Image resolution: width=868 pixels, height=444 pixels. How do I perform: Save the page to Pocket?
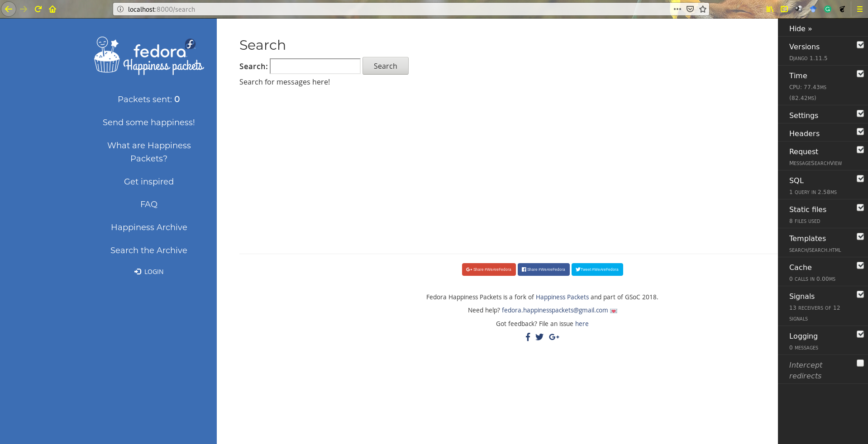pyautogui.click(x=690, y=9)
